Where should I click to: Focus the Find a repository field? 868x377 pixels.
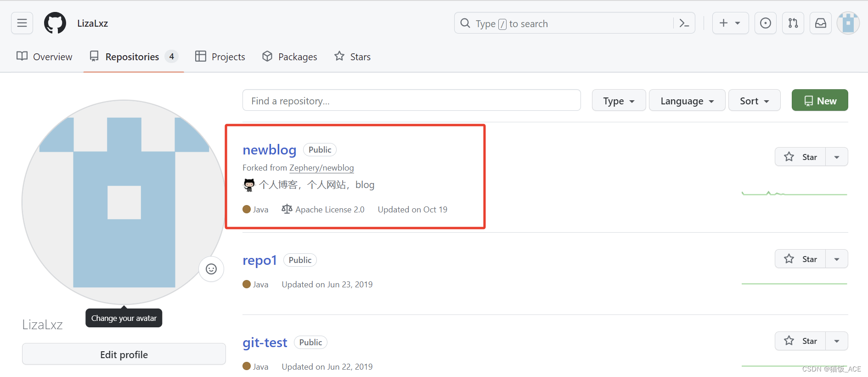(411, 100)
